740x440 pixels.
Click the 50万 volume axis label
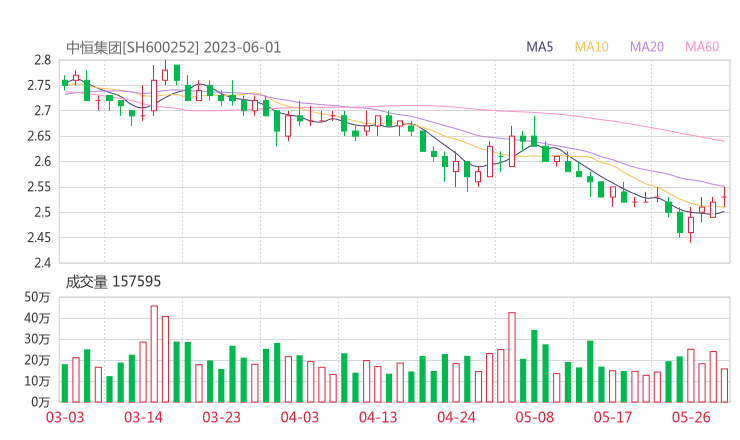pyautogui.click(x=37, y=297)
